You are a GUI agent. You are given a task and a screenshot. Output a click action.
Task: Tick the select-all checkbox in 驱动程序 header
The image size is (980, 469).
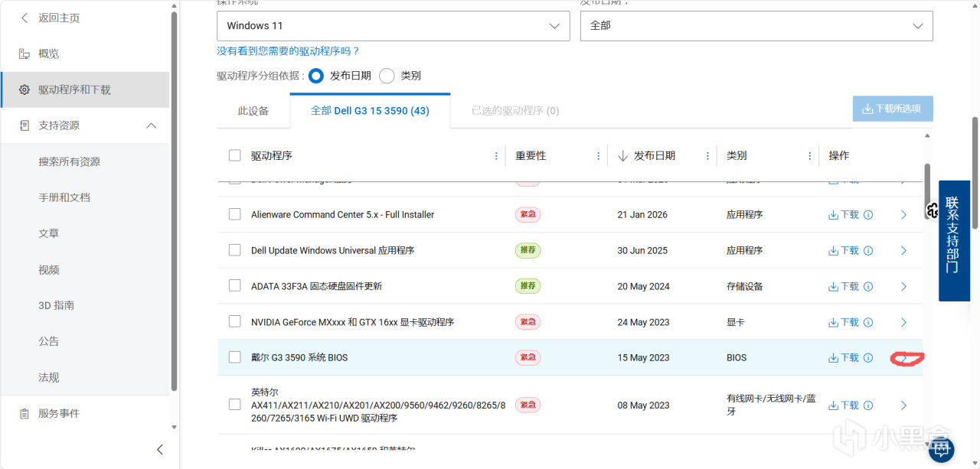[x=235, y=155]
